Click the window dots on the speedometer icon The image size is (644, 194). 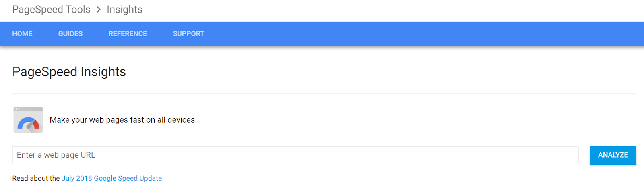click(17, 109)
